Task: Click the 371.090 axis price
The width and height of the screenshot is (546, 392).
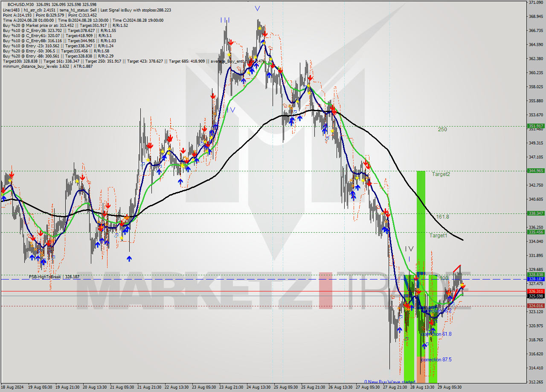Action: 536,3
